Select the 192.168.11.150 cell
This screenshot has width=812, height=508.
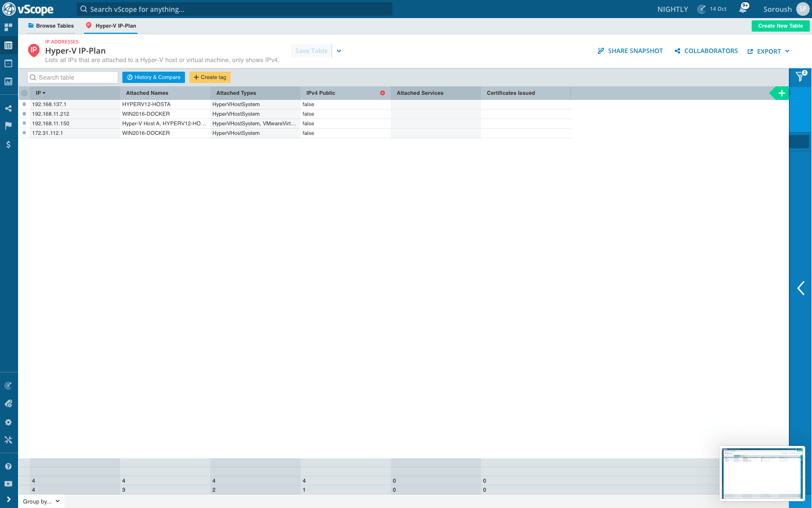pyautogui.click(x=74, y=124)
